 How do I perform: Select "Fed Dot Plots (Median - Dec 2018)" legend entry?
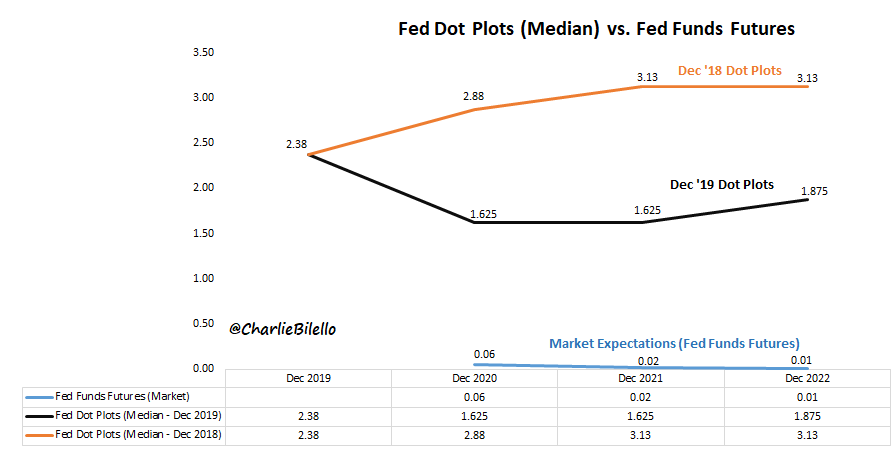click(138, 432)
